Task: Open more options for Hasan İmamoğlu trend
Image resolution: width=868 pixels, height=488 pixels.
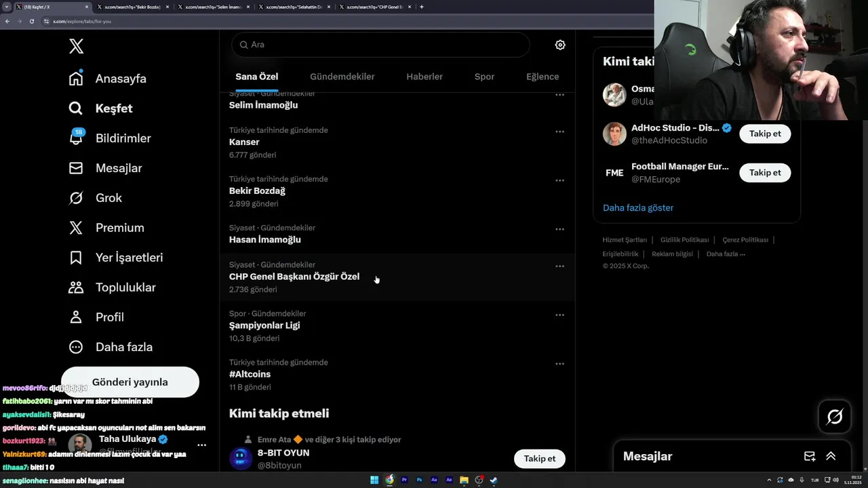Action: [x=560, y=229]
